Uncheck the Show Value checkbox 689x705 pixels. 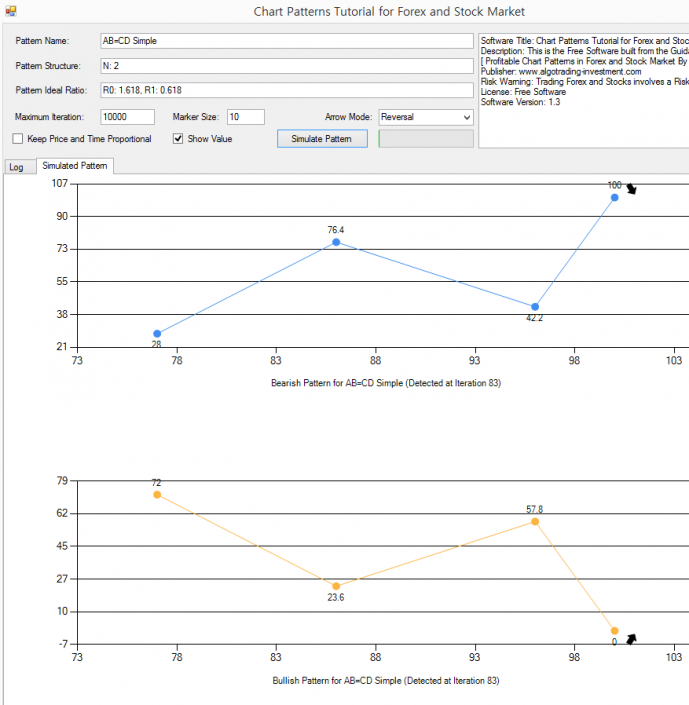tap(178, 138)
